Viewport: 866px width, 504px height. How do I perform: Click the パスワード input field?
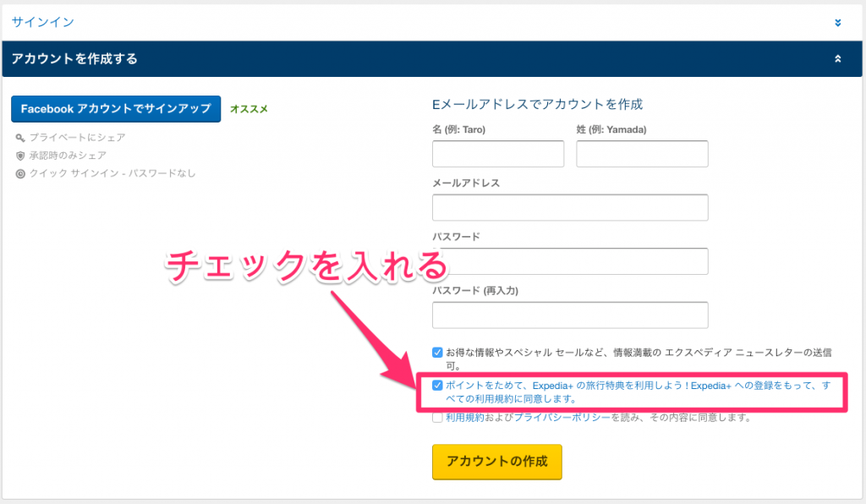(569, 261)
